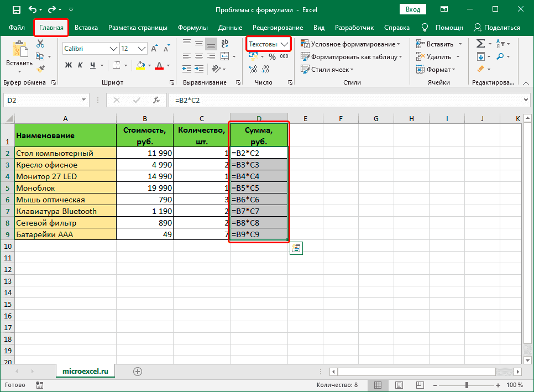Toggle italic formatting (К)
The height and width of the screenshot is (392, 534).
click(x=80, y=65)
